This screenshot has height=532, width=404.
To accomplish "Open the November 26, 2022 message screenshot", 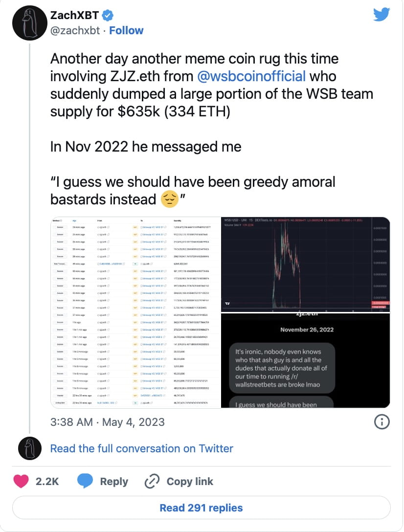I will [306, 361].
